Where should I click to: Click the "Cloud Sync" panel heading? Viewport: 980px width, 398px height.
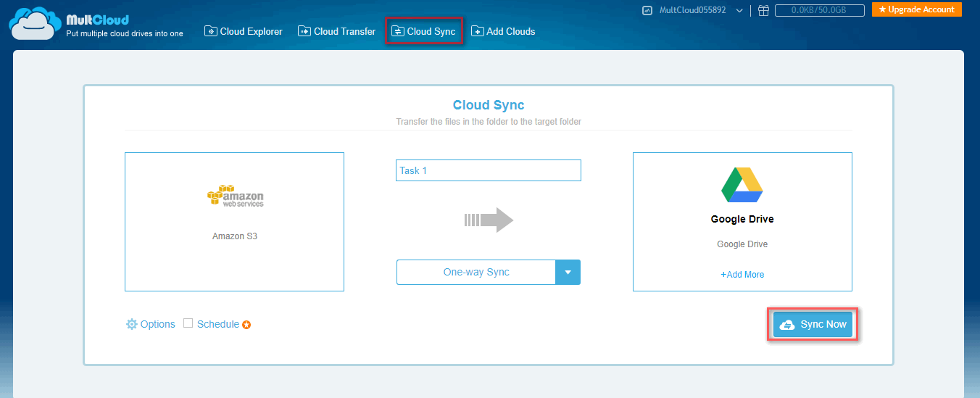tap(489, 105)
